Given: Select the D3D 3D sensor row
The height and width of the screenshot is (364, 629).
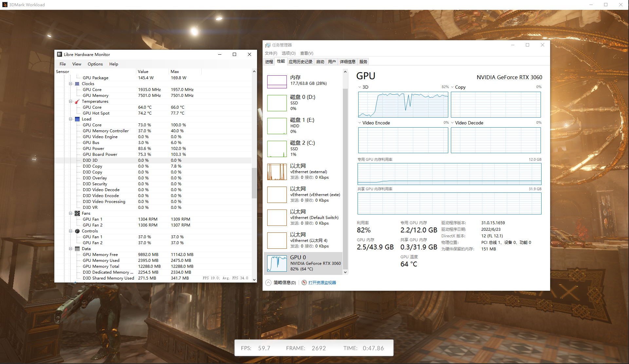Looking at the screenshot, I should [153, 160].
